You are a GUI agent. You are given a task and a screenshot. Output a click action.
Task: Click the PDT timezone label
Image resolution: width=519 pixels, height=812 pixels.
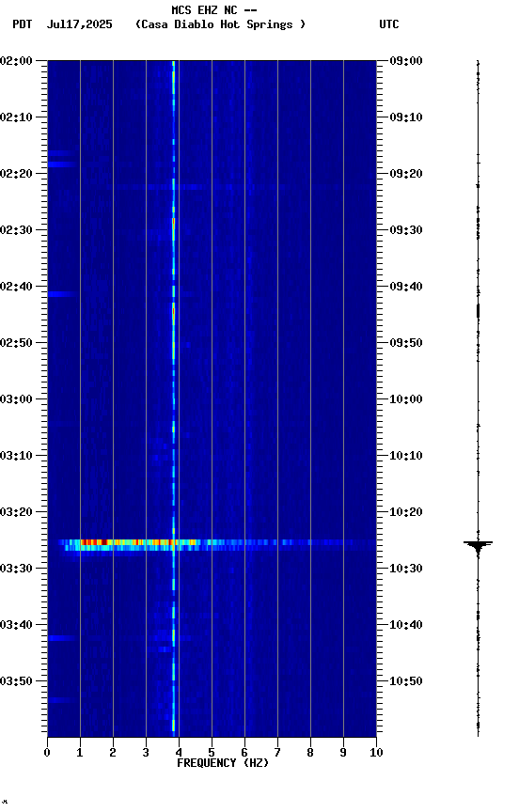pyautogui.click(x=23, y=24)
